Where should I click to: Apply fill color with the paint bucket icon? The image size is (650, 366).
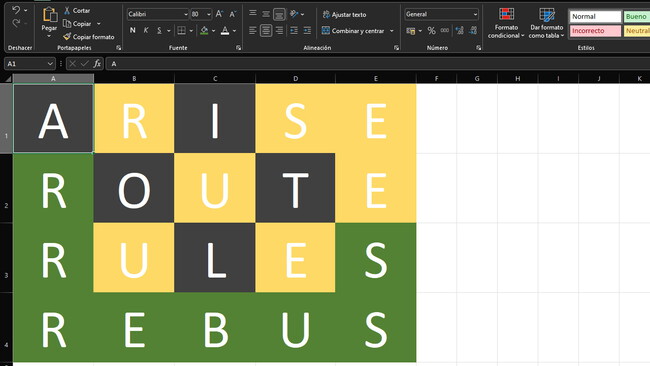click(204, 30)
